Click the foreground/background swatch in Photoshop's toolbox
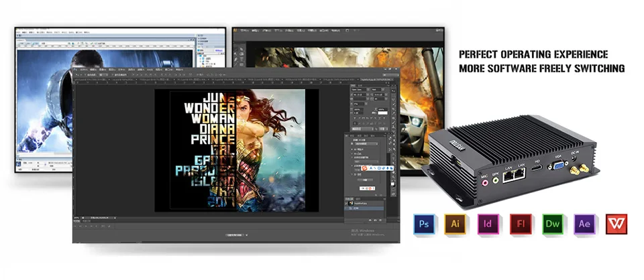 (x=393, y=184)
